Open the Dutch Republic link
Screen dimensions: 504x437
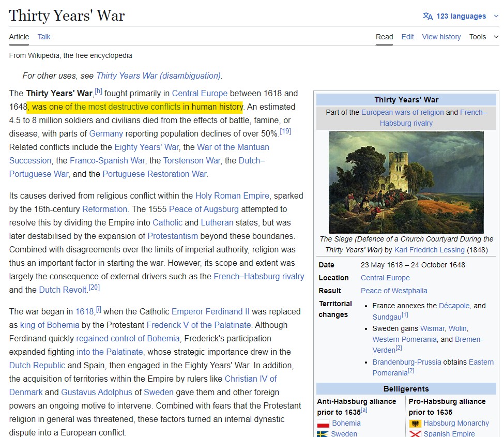click(x=37, y=366)
